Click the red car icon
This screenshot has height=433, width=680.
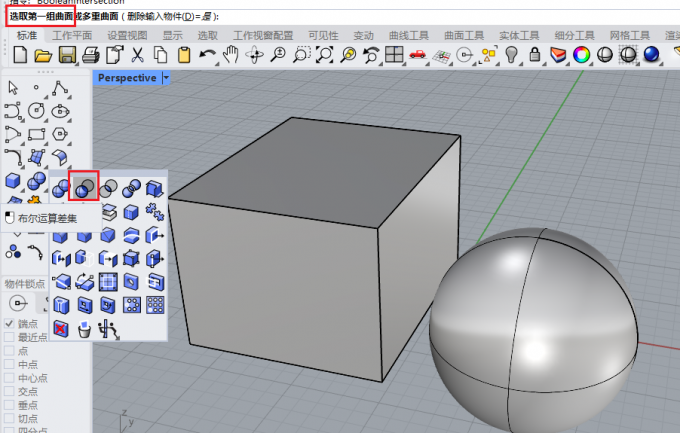tap(418, 54)
